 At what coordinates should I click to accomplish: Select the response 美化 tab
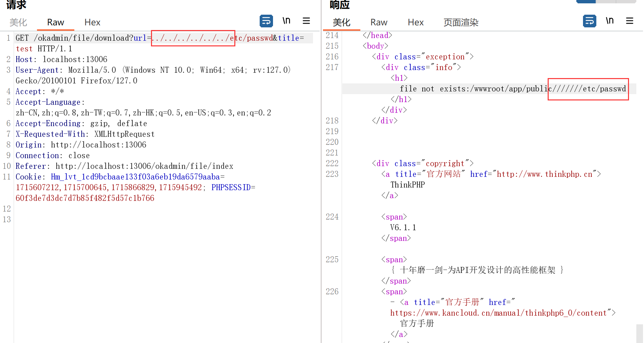342,22
